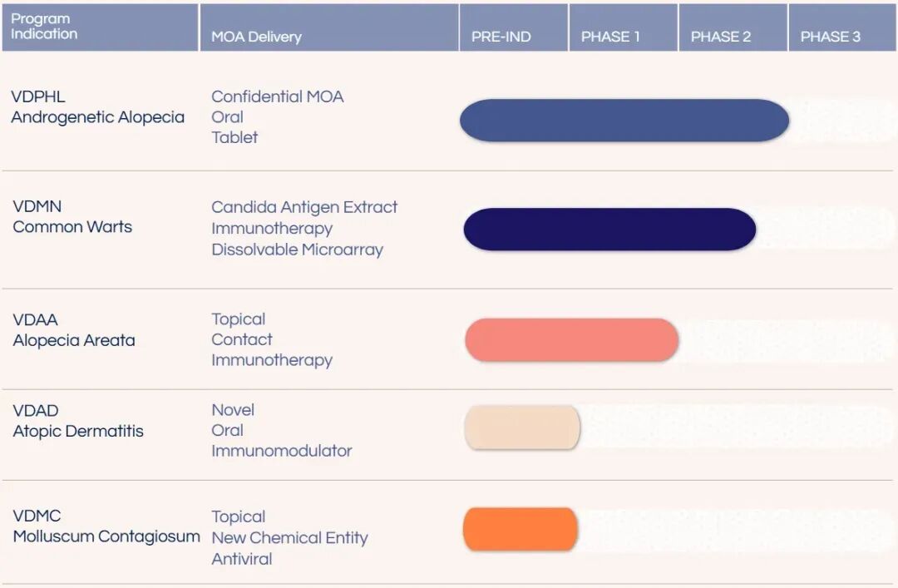Click the blue VDPHL progress bar

(624, 121)
